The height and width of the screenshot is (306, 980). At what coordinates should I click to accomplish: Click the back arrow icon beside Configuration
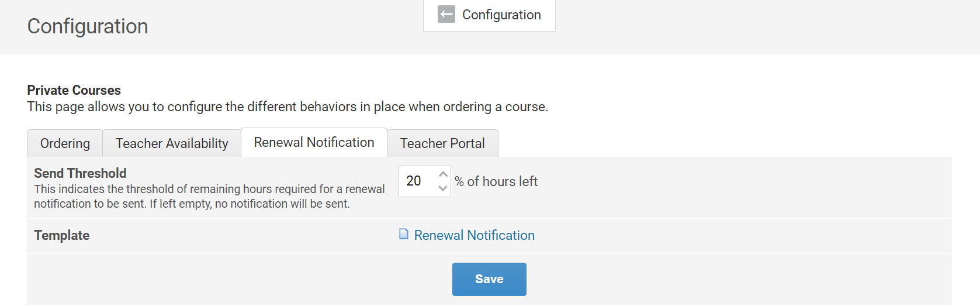[x=446, y=15]
